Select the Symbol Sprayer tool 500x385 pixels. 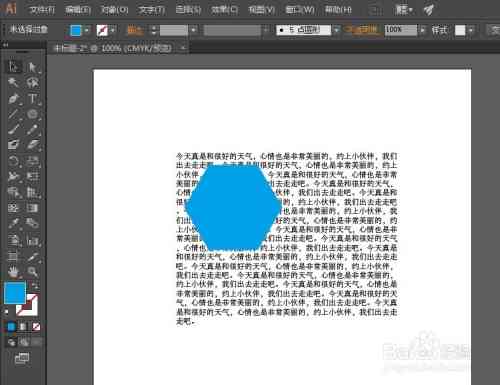(13, 240)
